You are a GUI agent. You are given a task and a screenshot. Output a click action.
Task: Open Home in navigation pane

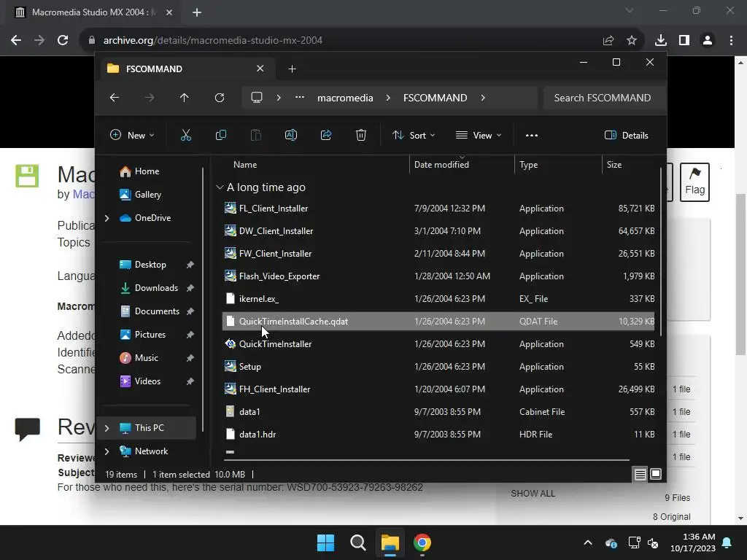coord(147,171)
